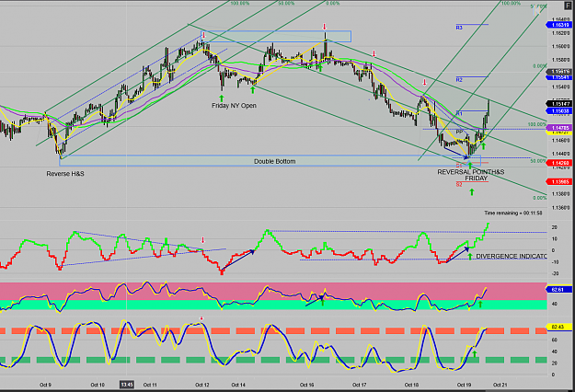The height and width of the screenshot is (392, 575).
Task: Click the Oct 10 date label
Action: tap(98, 385)
